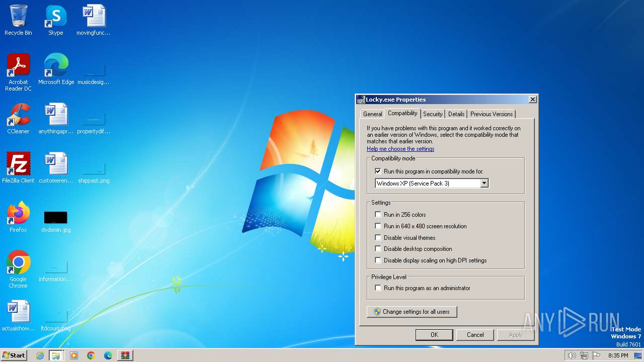644x362 pixels.
Task: Enable Run this program as an administrator
Action: [x=378, y=288]
